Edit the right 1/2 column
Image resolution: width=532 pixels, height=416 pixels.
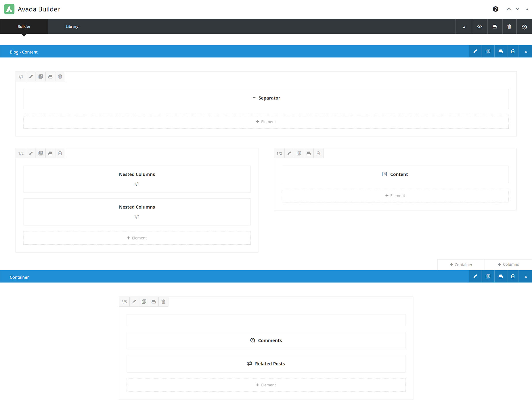tap(289, 154)
